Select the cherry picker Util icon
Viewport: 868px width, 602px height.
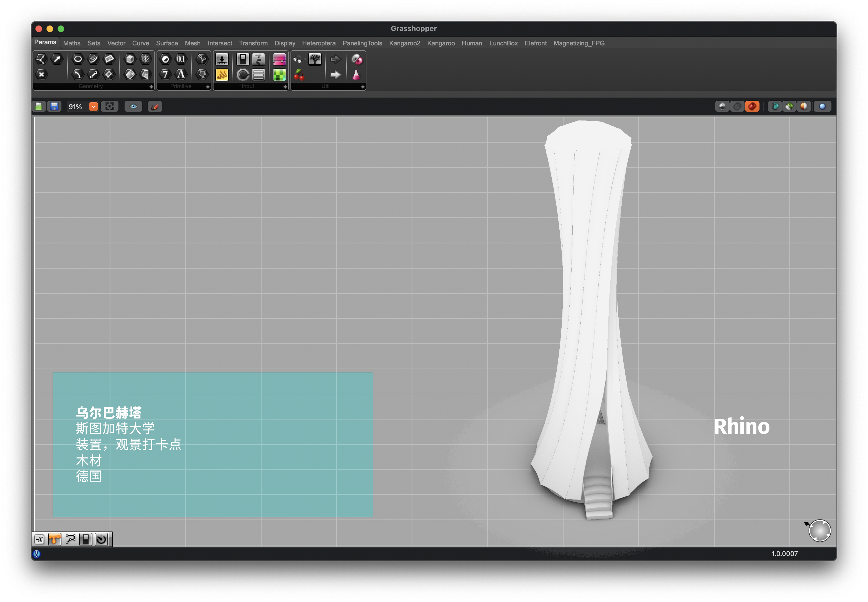pyautogui.click(x=299, y=75)
